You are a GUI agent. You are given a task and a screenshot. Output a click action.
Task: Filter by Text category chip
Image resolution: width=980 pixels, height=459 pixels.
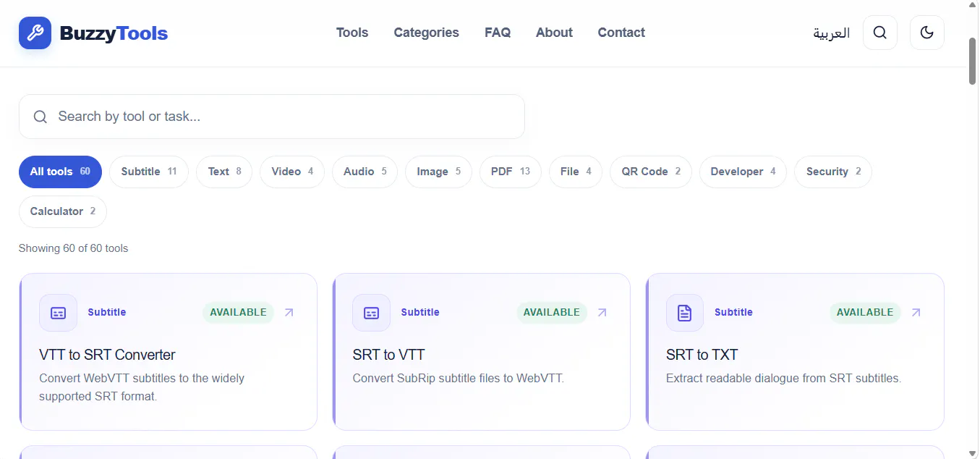tap(224, 172)
